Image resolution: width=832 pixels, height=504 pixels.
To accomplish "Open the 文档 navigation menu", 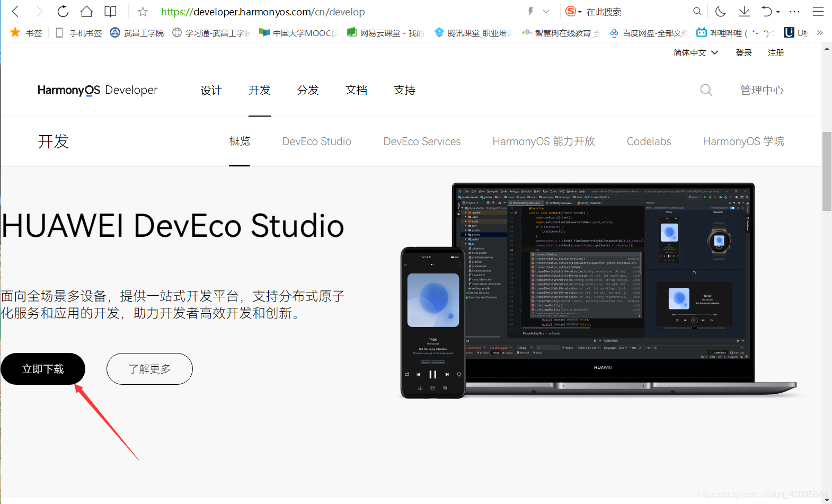I will [356, 90].
